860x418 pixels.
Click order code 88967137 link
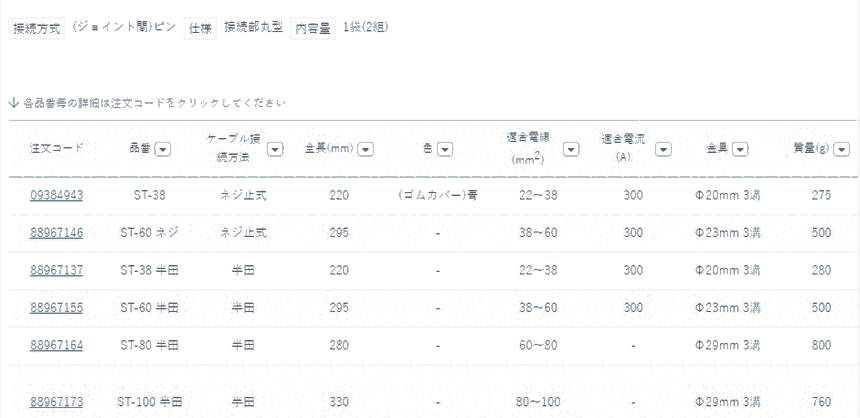pos(56,270)
